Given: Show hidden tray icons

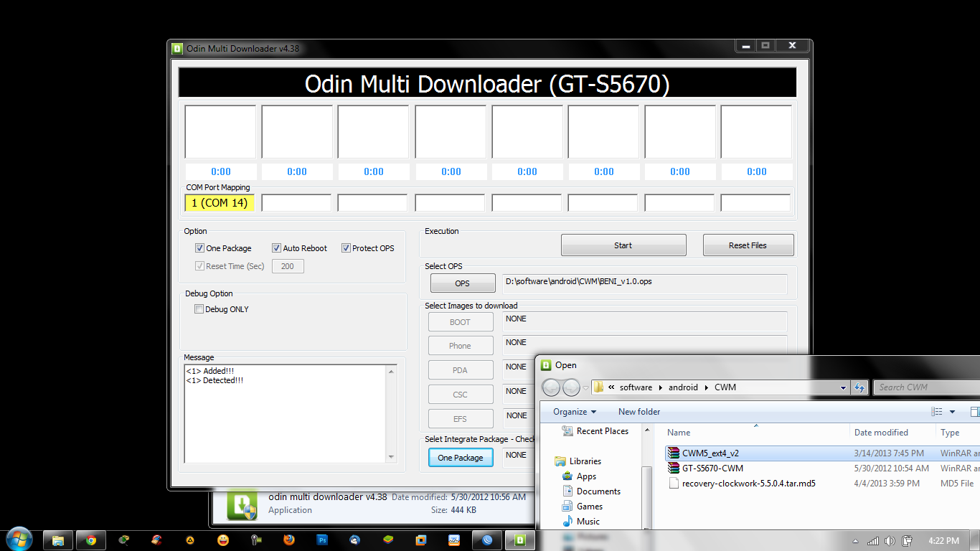Looking at the screenshot, I should 856,541.
